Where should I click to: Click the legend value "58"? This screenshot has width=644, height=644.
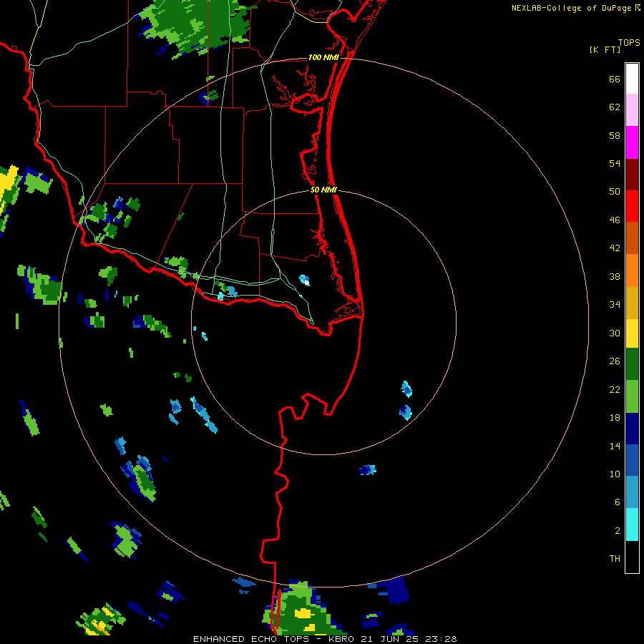615,135
